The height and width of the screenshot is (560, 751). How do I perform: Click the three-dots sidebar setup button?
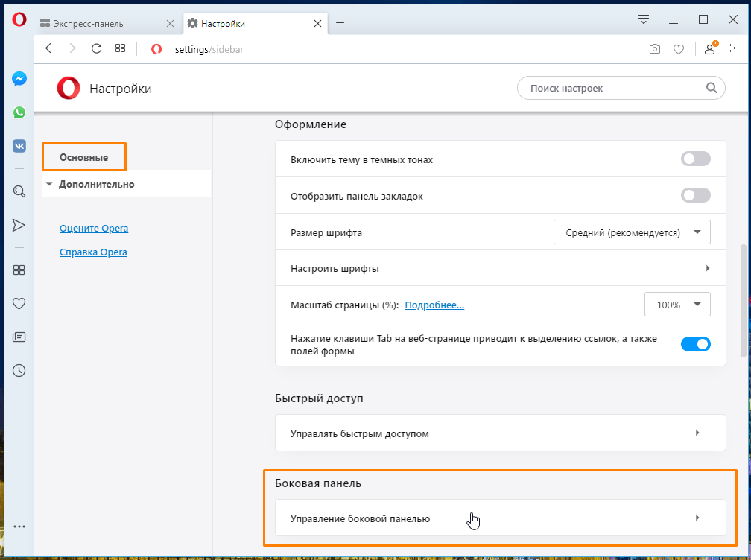coord(19,526)
